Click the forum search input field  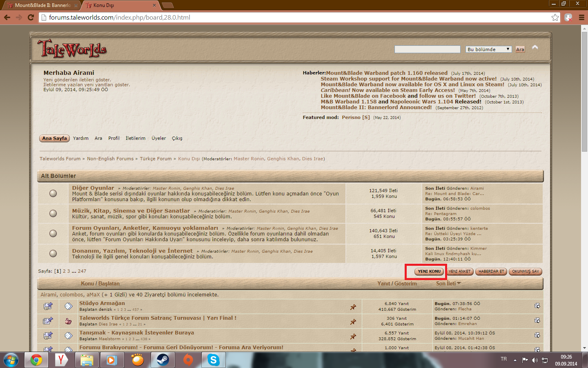(427, 49)
